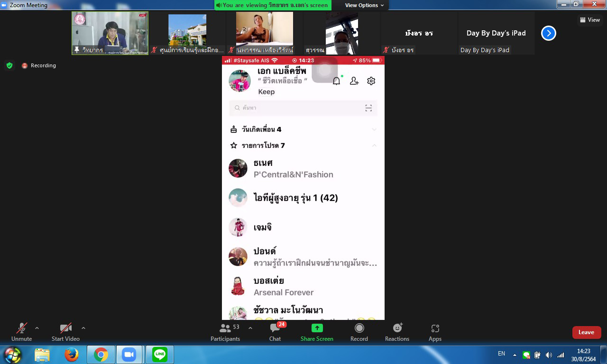The image size is (607, 364).
Task: Click the Participants icon in Zoom toolbar
Action: tap(225, 328)
